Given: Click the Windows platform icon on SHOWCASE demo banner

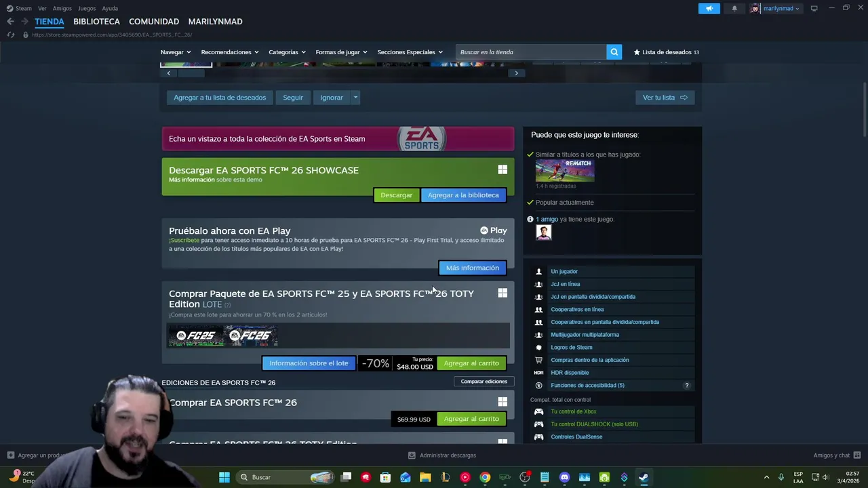Looking at the screenshot, I should coord(502,169).
